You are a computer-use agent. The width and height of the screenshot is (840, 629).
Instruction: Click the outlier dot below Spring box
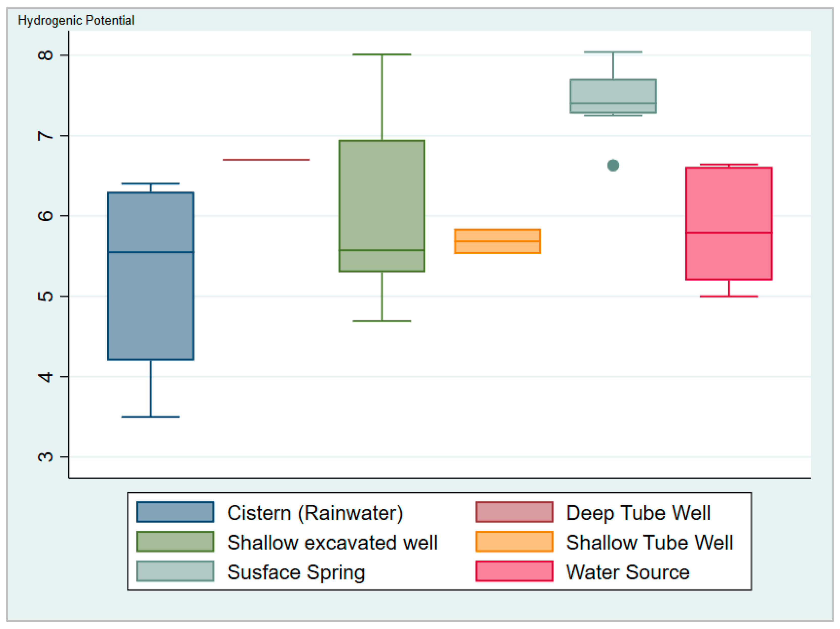coord(613,165)
